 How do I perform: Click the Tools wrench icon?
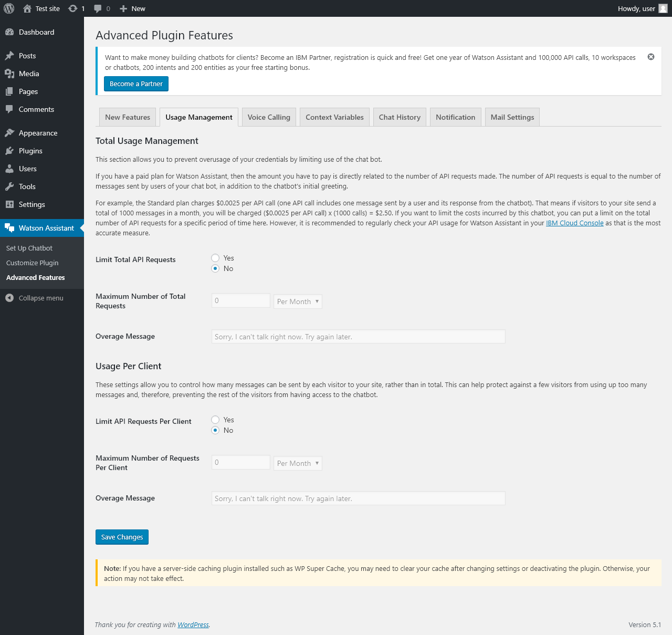coord(9,186)
